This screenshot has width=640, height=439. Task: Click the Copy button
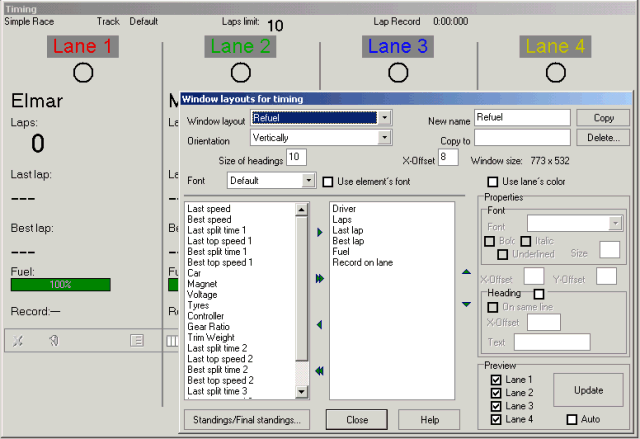[603, 118]
